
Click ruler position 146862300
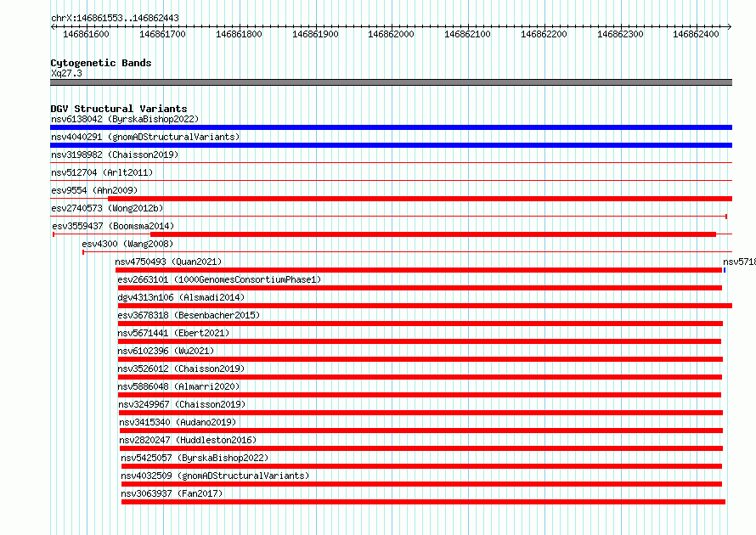pos(621,34)
